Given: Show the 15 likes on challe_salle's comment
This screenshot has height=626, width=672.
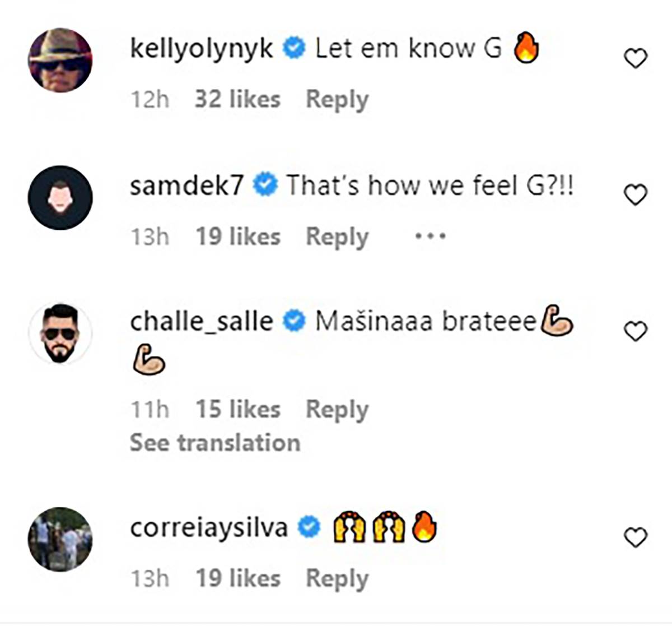Looking at the screenshot, I should [x=237, y=409].
